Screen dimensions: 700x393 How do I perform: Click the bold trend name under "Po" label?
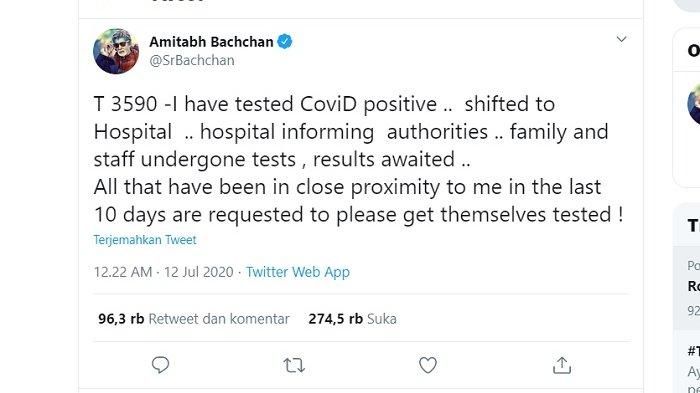tap(694, 286)
